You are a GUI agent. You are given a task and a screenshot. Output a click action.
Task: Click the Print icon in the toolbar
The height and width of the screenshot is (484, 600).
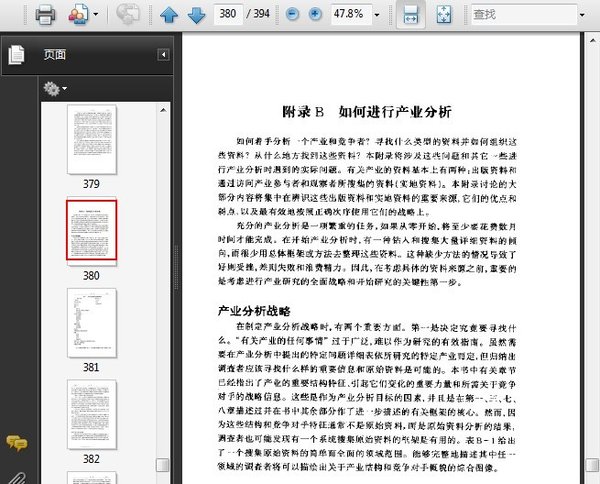[x=45, y=15]
